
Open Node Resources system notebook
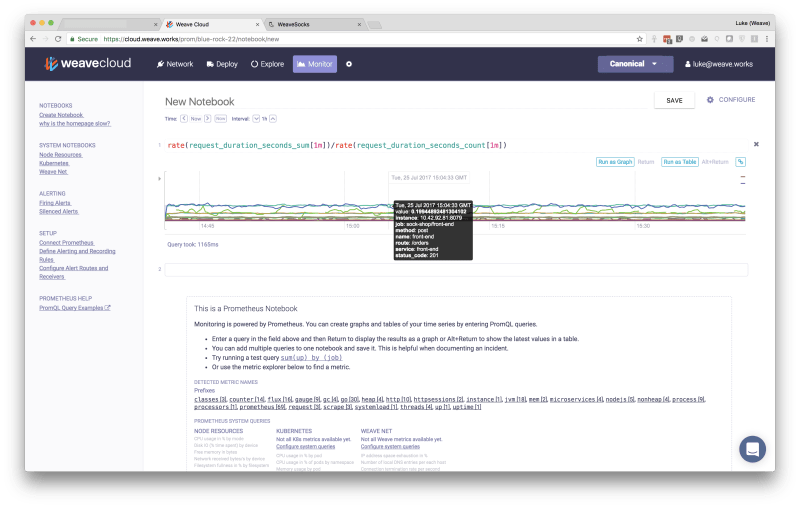point(61,155)
